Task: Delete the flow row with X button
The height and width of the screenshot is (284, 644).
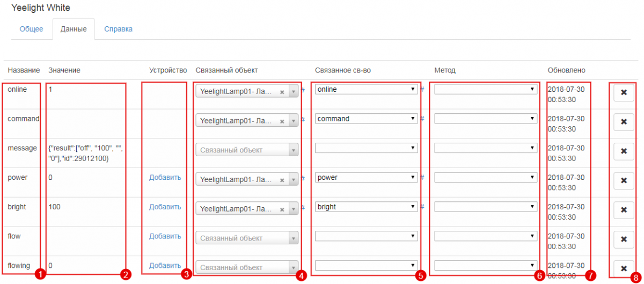Action: (x=624, y=239)
